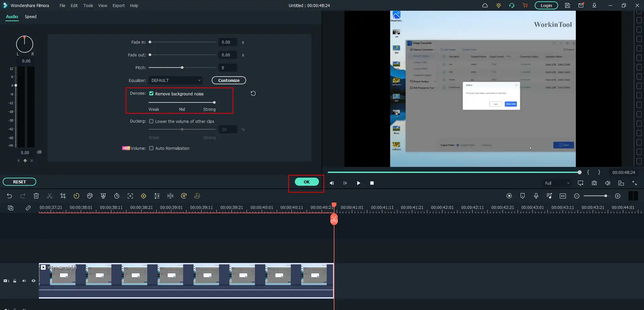
Task: Select the Audio tab
Action: point(12,16)
